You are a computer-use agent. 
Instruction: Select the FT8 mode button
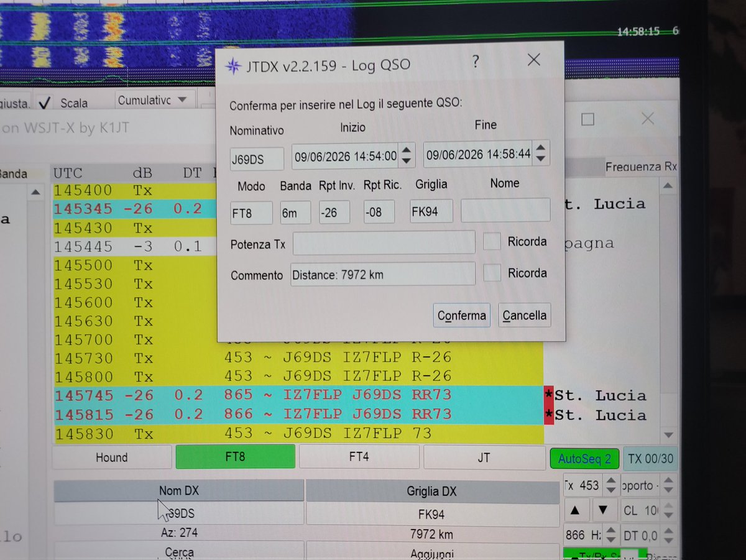[235, 457]
